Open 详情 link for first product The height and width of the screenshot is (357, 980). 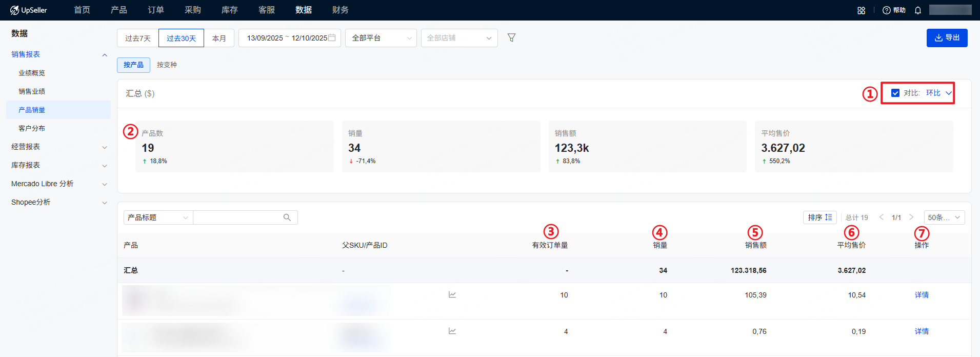(922, 295)
